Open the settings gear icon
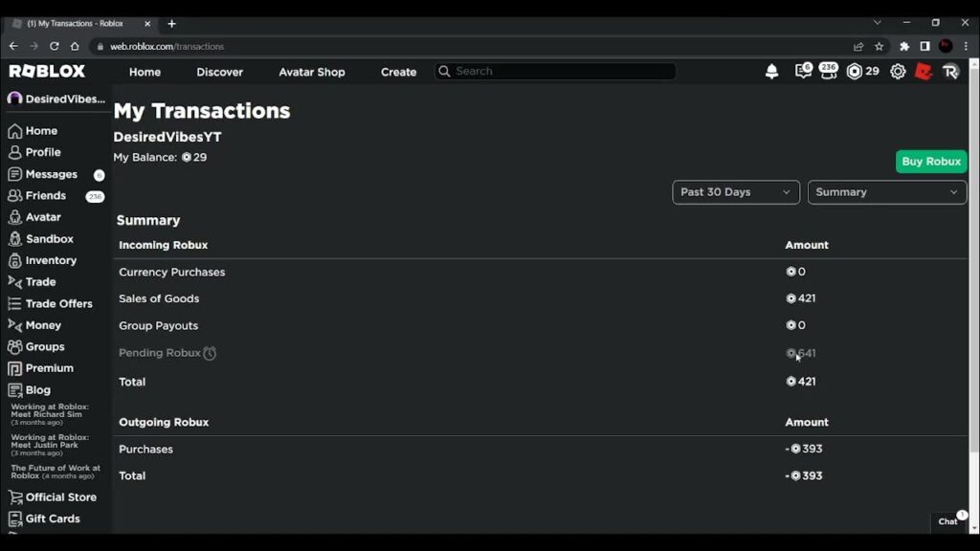The image size is (980, 551). [x=898, y=72]
